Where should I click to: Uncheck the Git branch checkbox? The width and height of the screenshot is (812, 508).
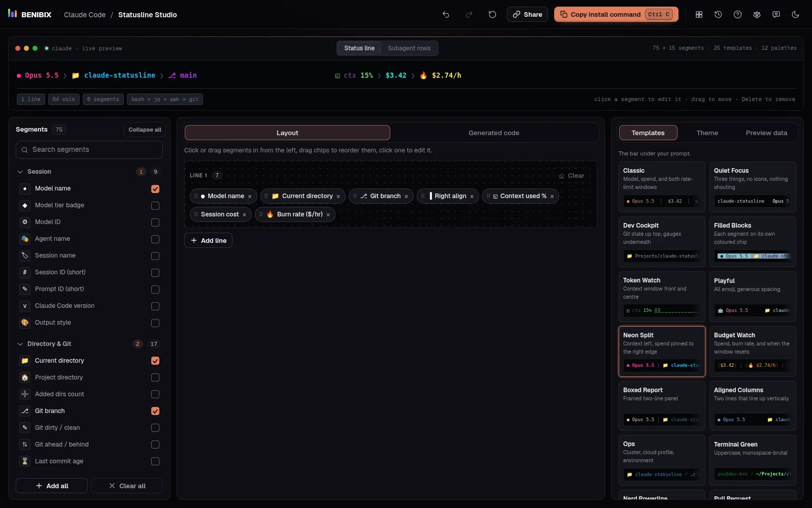[x=155, y=411]
